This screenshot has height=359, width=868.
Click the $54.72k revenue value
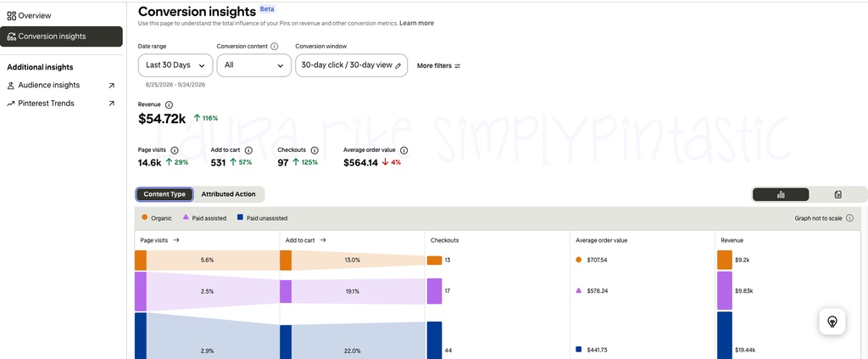pyautogui.click(x=162, y=118)
